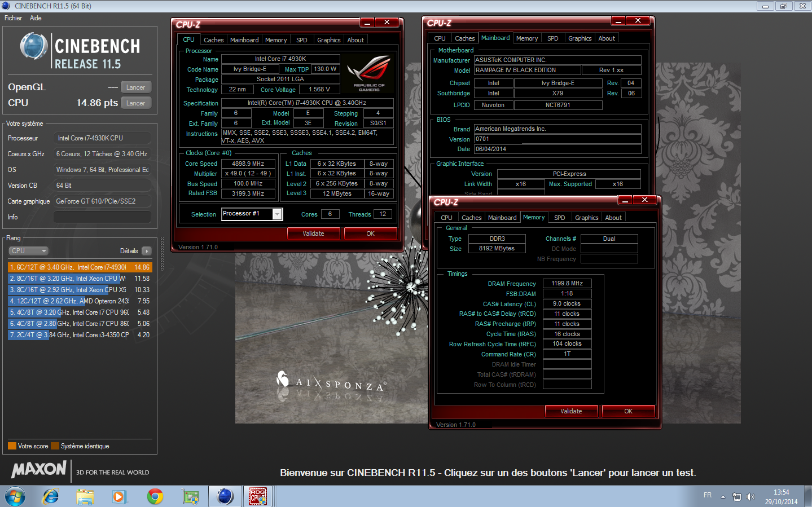Open Graphics tab in left CPU-Z window
Image resolution: width=812 pixels, height=507 pixels.
point(328,40)
